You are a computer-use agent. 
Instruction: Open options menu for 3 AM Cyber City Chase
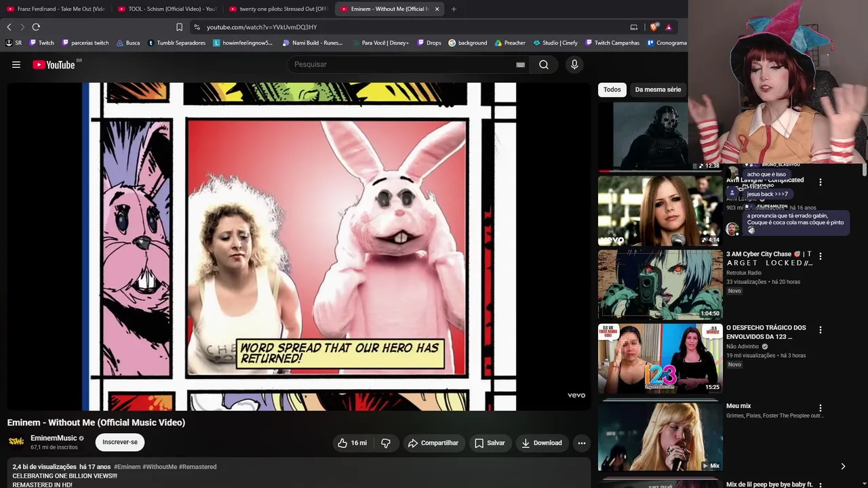(821, 256)
